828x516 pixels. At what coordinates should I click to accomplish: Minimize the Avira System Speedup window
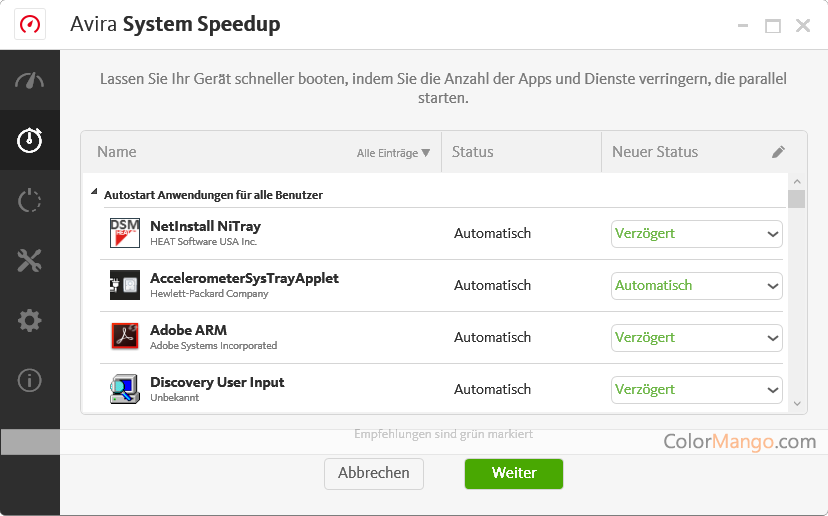(x=743, y=25)
